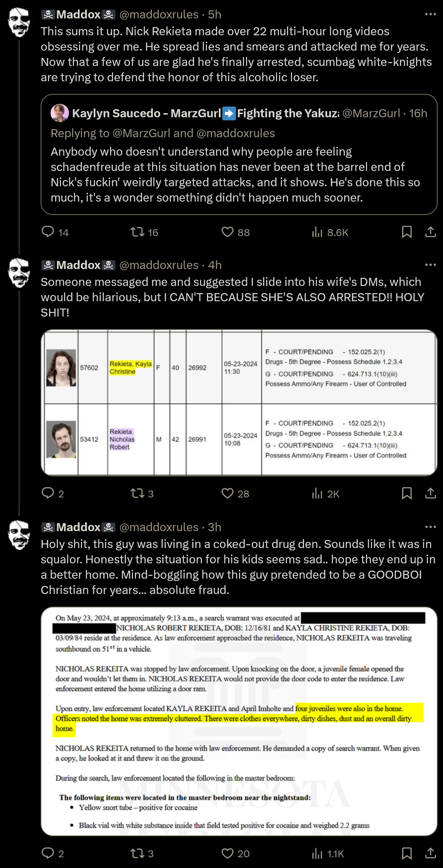Open more options for the 4h tweet
The height and width of the screenshot is (868, 443).
click(431, 265)
